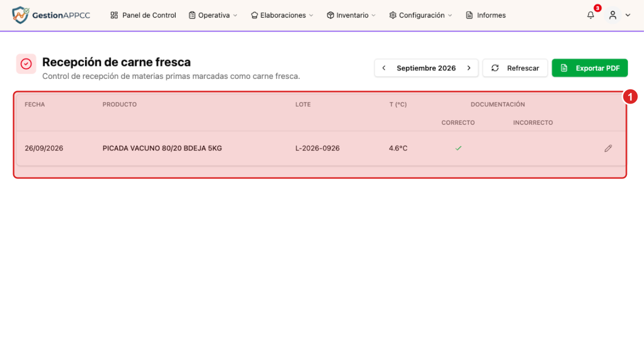Viewport: 644px width, 362px height.
Task: Go to previous month arrow
Action: [384, 68]
